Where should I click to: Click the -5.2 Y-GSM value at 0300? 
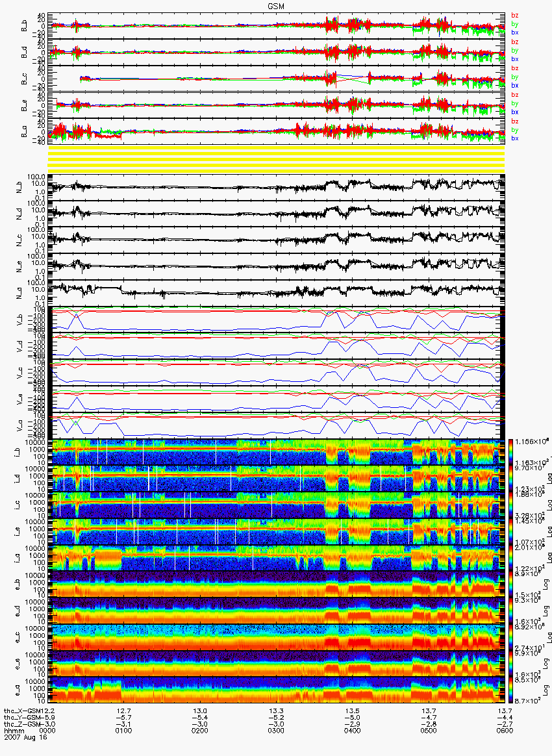(x=276, y=718)
